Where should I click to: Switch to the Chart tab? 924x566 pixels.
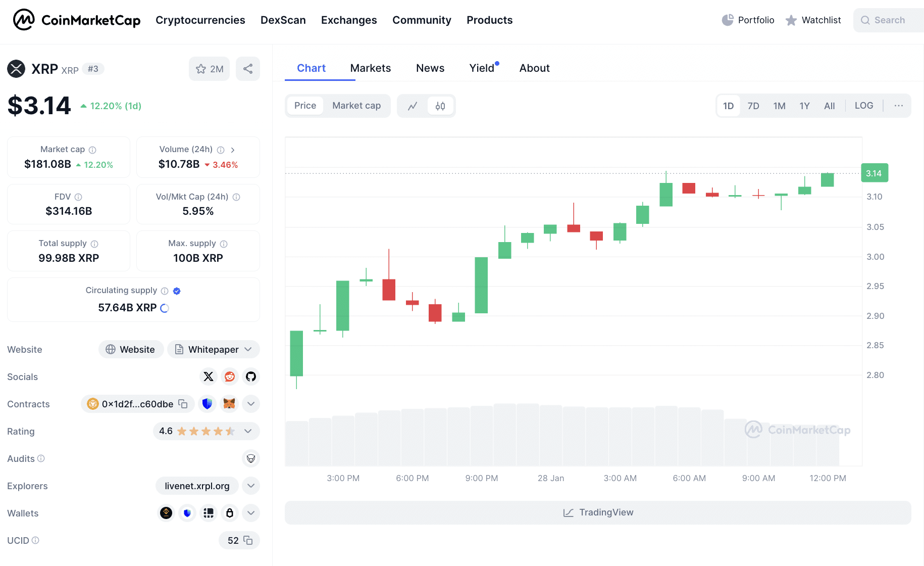pyautogui.click(x=311, y=68)
